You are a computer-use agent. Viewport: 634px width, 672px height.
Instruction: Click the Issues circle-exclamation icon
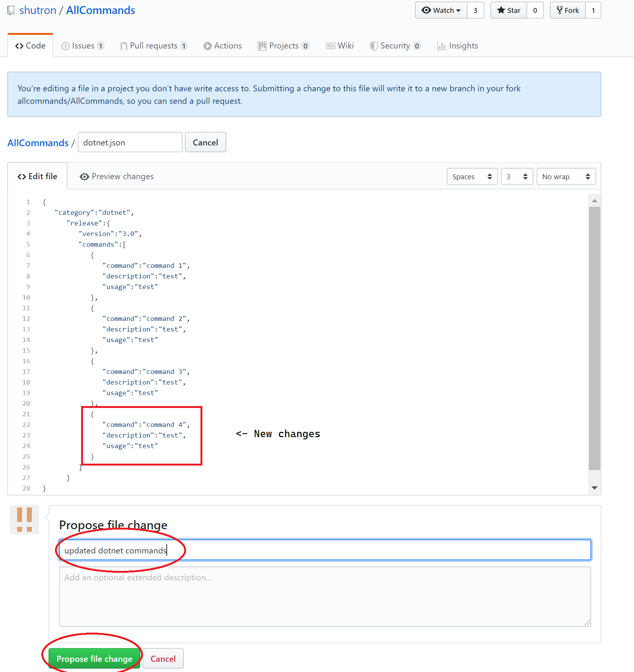click(66, 46)
